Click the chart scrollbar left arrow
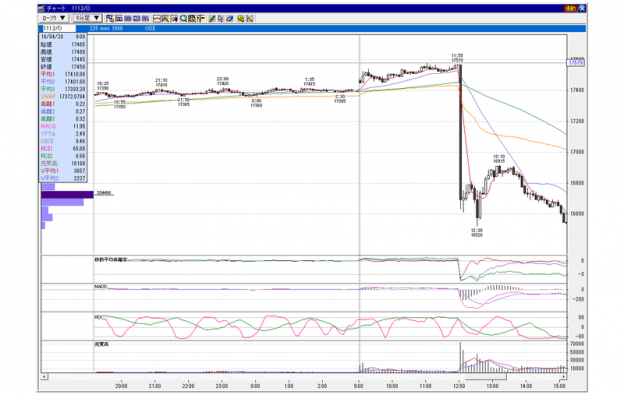Viewport: 624px width, 395px height. pos(45,376)
